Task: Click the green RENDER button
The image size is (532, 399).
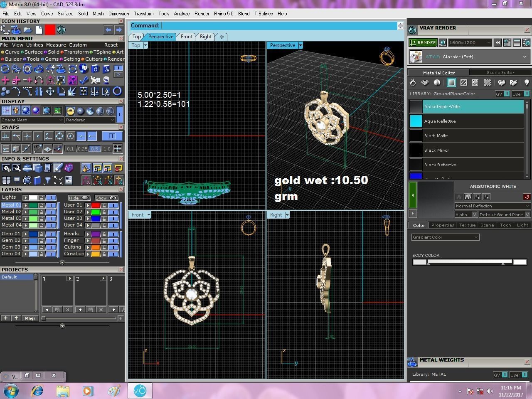Action: click(x=423, y=42)
